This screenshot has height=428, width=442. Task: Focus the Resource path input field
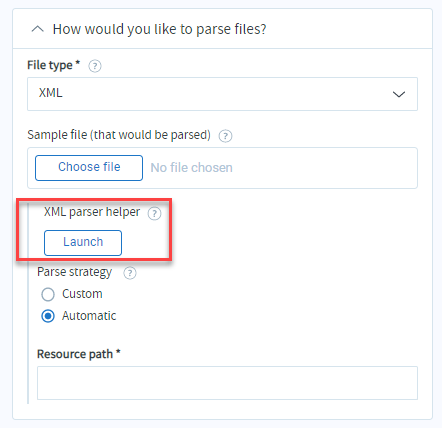[227, 383]
